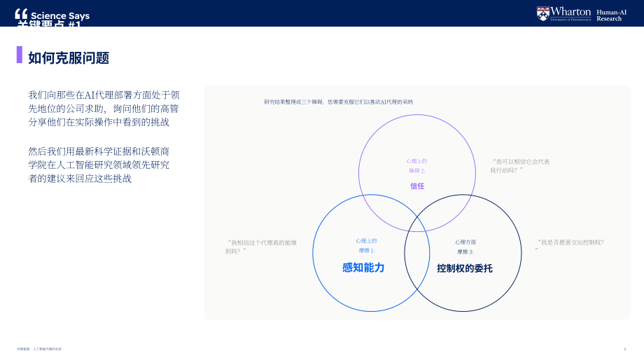Screen dimensions: 644x363
Task: Click the "Wharton" wordmark in the header
Action: click(x=570, y=11)
